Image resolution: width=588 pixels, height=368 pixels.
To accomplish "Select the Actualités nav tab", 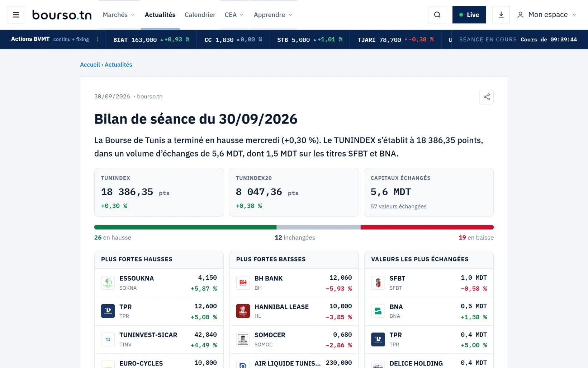I will point(160,15).
